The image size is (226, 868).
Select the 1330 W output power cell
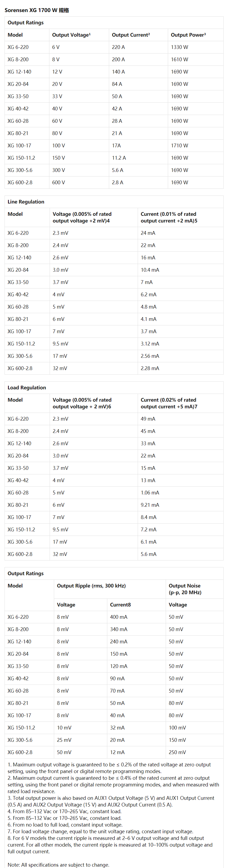[180, 47]
